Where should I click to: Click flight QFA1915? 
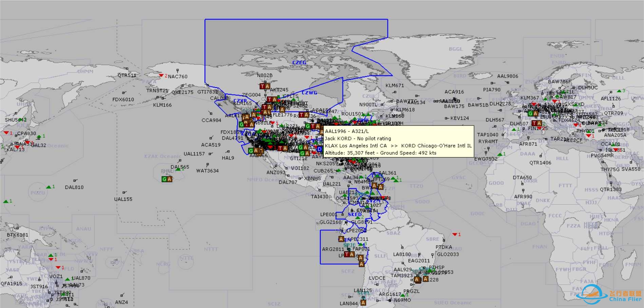pos(11,283)
